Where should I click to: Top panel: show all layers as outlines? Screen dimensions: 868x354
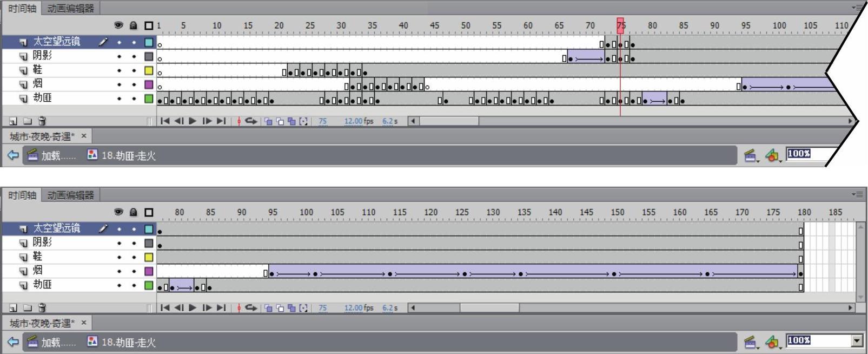click(149, 25)
